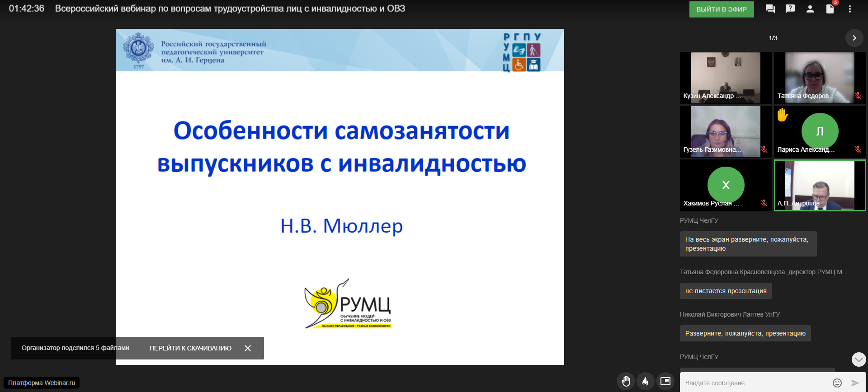Open the participants list icon

pyautogui.click(x=810, y=9)
